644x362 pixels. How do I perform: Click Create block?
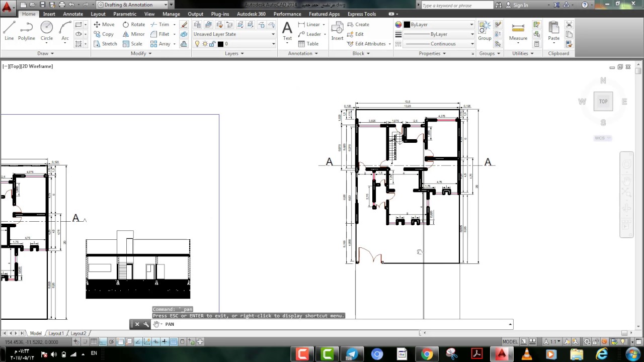(x=358, y=24)
